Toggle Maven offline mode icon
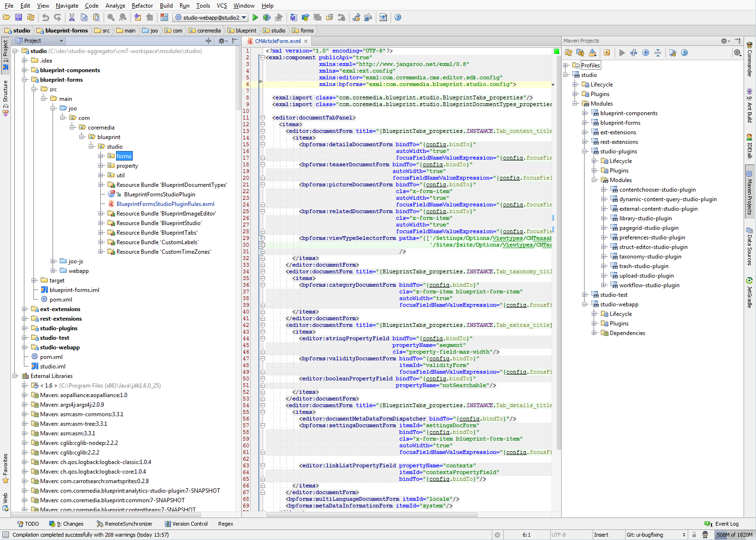 (x=634, y=53)
